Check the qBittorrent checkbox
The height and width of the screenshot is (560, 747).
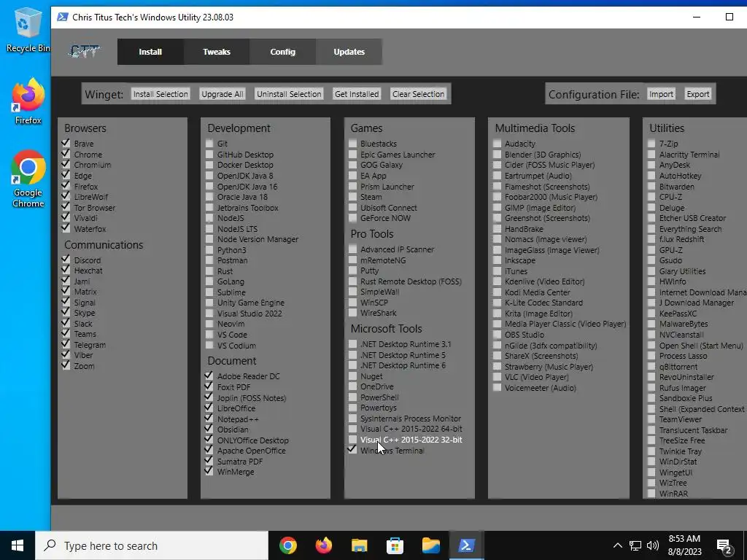point(651,366)
